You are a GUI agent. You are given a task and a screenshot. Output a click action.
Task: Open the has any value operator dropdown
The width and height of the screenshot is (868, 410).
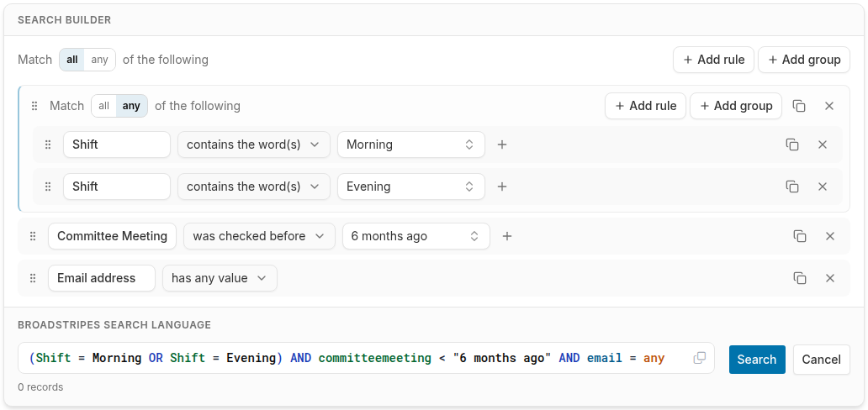pos(220,278)
